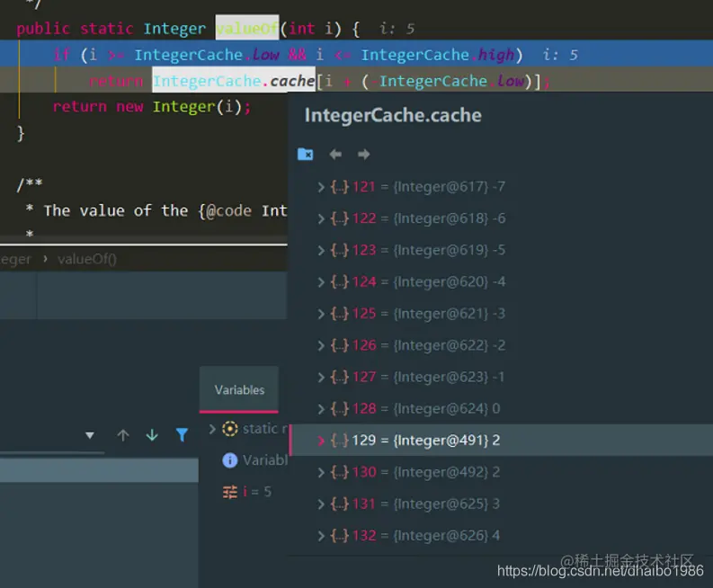Expand array entry 132
Screen dimensions: 713x588
tap(321, 536)
